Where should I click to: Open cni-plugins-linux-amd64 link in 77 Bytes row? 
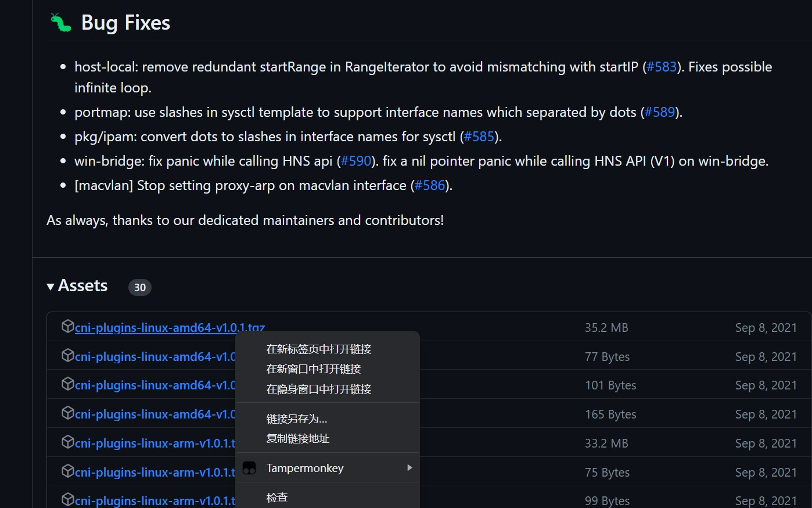[x=155, y=357]
